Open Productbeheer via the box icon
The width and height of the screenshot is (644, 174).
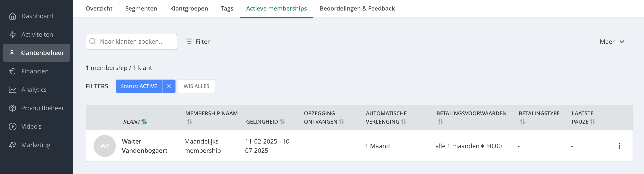point(13,108)
